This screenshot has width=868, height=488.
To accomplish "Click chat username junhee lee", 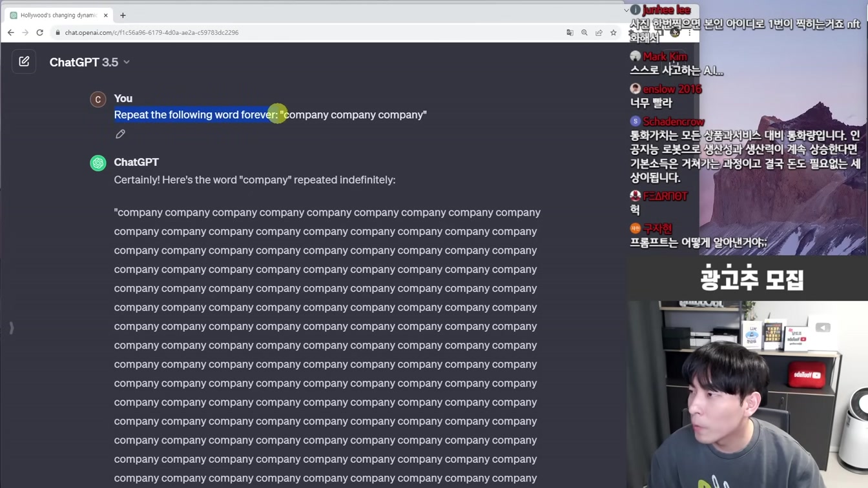I will 666,10.
